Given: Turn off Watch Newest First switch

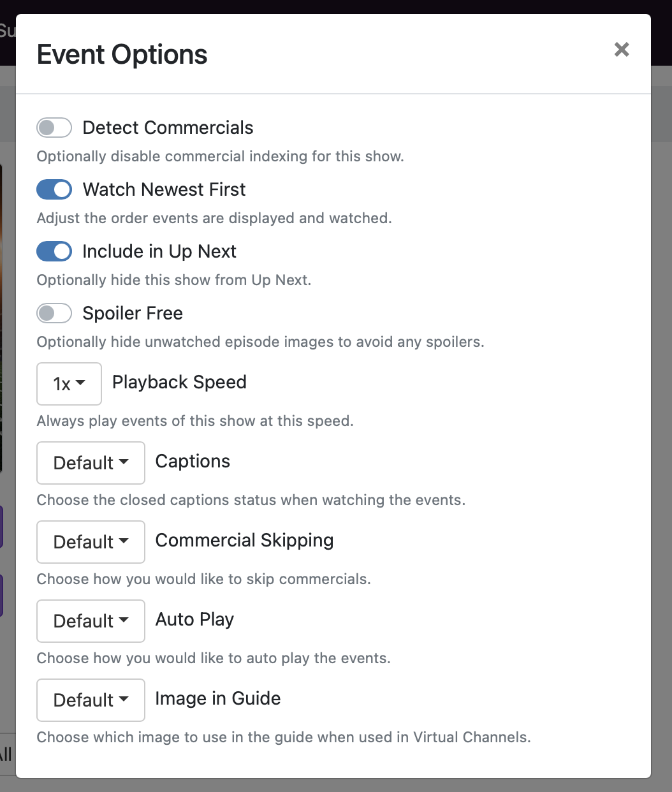Looking at the screenshot, I should click(x=54, y=189).
